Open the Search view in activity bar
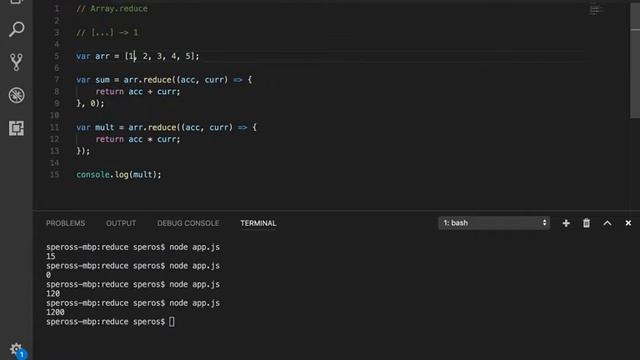 click(16, 29)
